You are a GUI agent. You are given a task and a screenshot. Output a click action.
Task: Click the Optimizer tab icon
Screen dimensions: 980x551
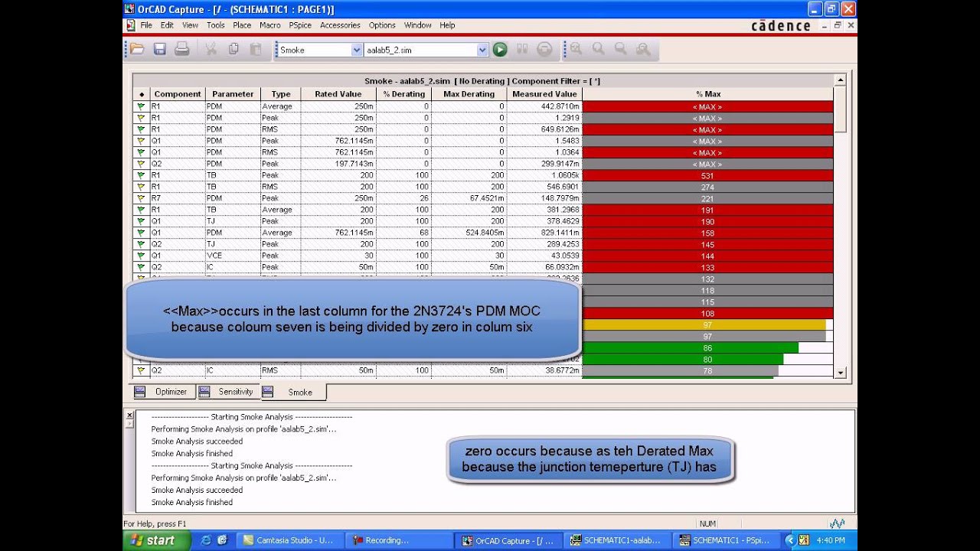pyautogui.click(x=140, y=391)
